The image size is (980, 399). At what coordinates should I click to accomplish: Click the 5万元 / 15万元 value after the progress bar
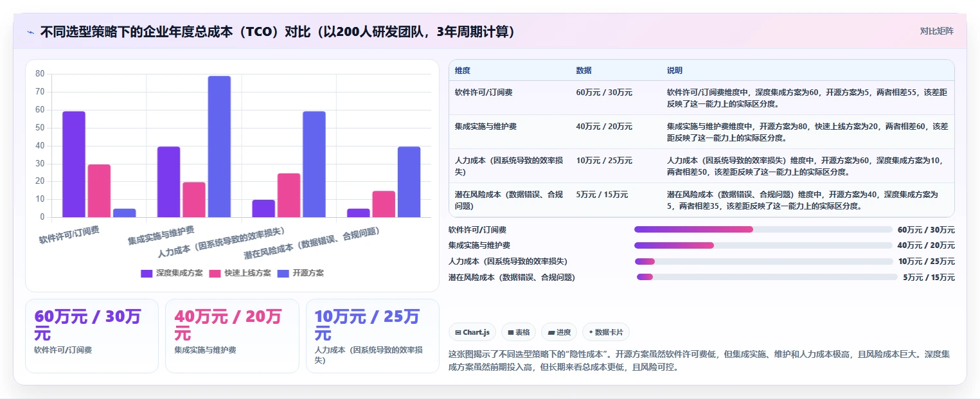coord(929,277)
